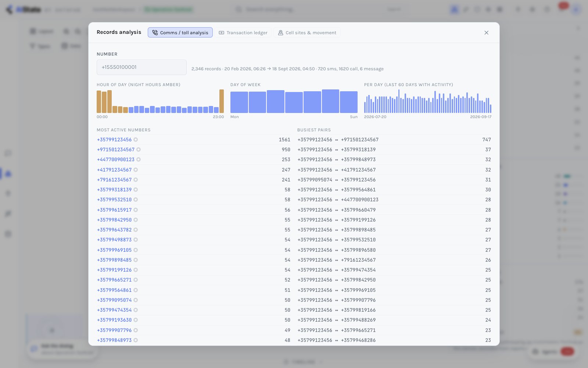Open the +35799193630 number link
Viewport: 588px width, 368px height.
(114, 320)
